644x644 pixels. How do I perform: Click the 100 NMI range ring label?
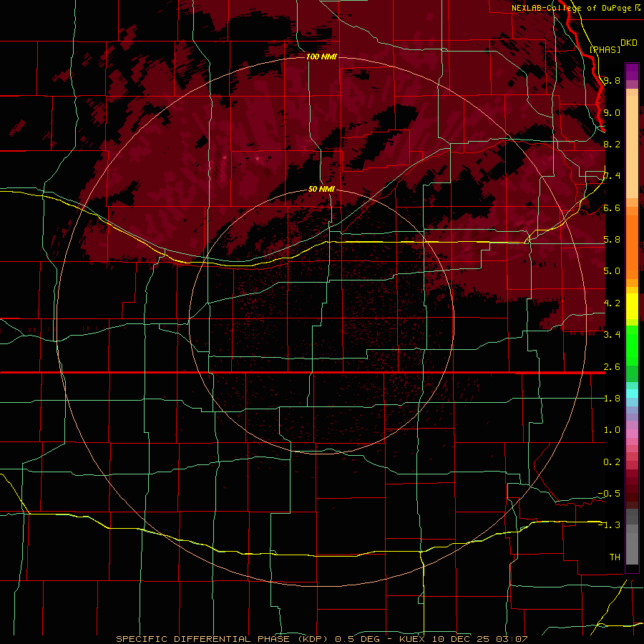(x=321, y=57)
